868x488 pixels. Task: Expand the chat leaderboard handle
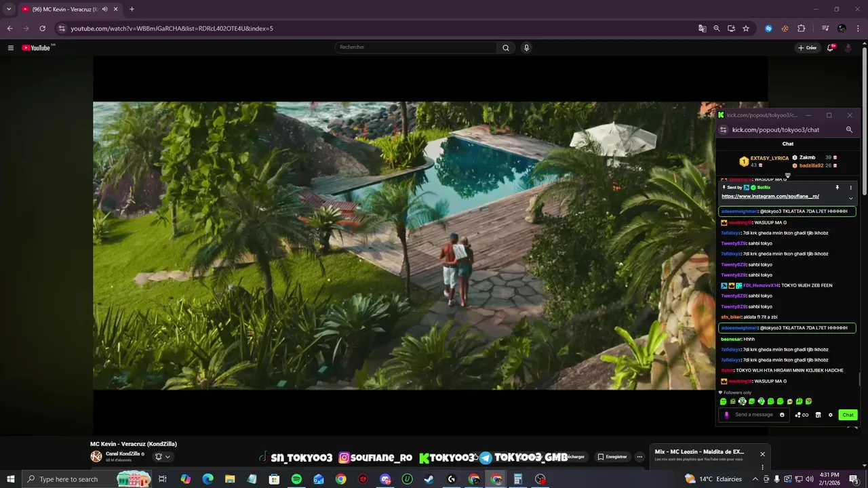pos(788,176)
